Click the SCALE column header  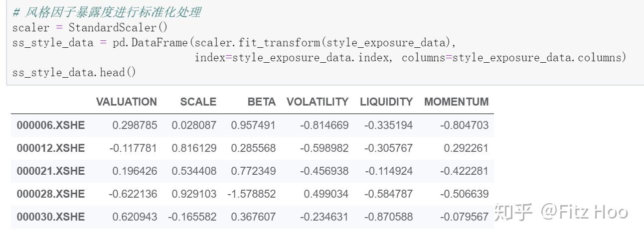click(x=198, y=102)
